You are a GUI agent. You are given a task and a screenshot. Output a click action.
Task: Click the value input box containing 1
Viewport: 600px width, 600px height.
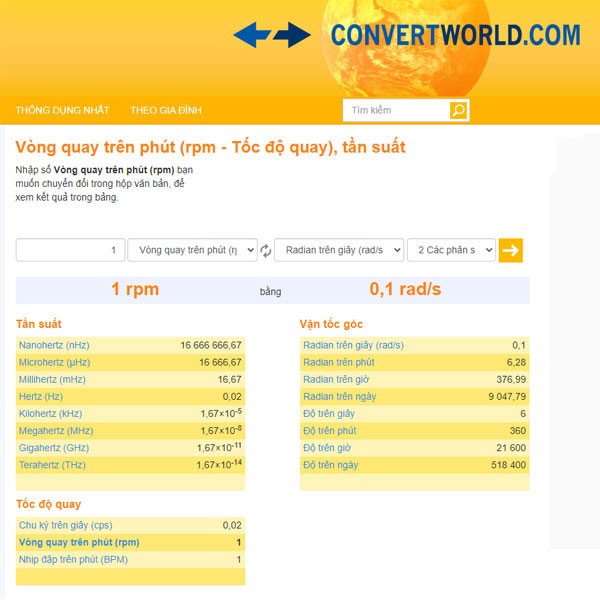(x=70, y=250)
